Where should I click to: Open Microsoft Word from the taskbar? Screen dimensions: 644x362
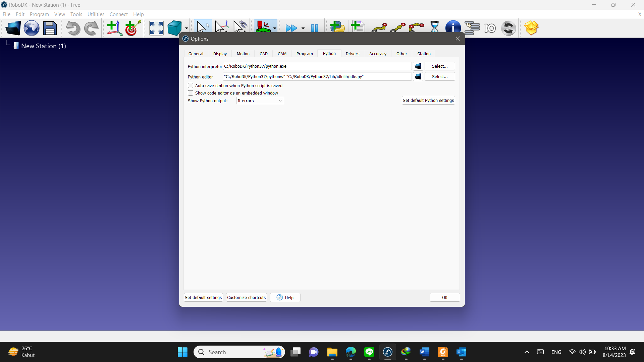click(x=424, y=352)
